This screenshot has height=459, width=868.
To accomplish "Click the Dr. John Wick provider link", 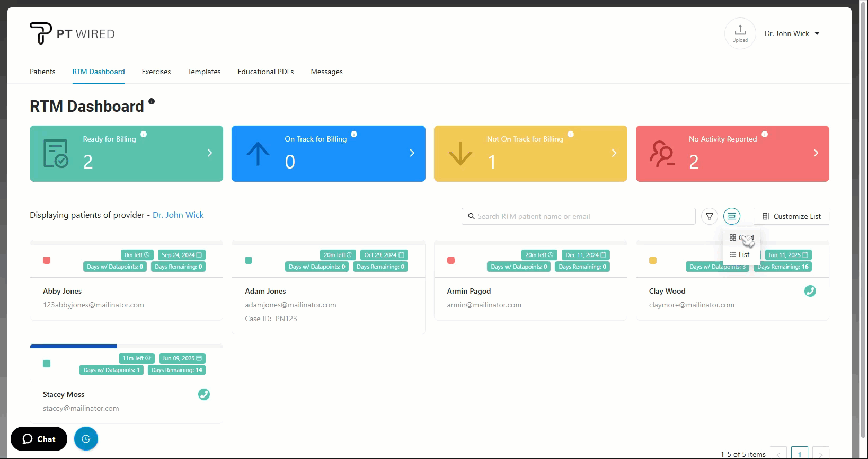I will [x=178, y=215].
